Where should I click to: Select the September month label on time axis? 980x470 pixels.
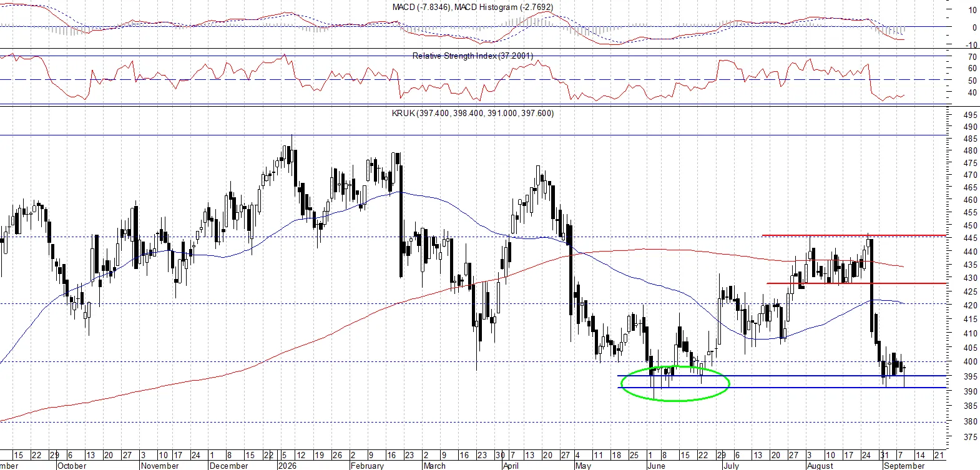(904, 466)
